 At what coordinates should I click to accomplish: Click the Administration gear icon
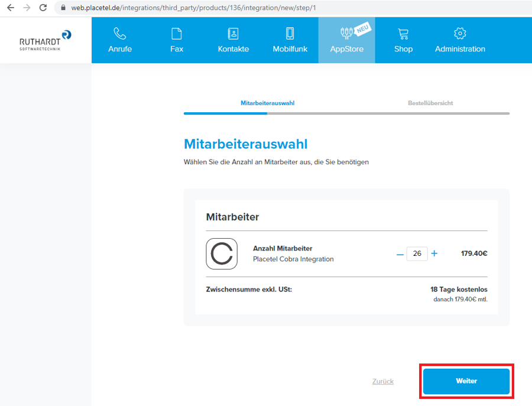460,33
